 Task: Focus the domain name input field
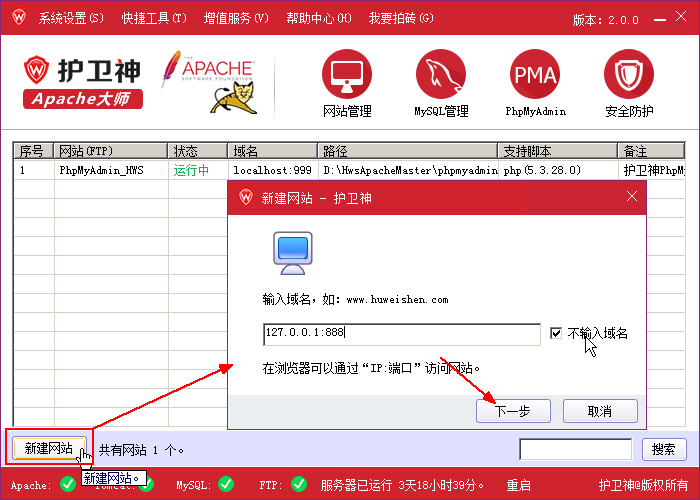tap(402, 334)
